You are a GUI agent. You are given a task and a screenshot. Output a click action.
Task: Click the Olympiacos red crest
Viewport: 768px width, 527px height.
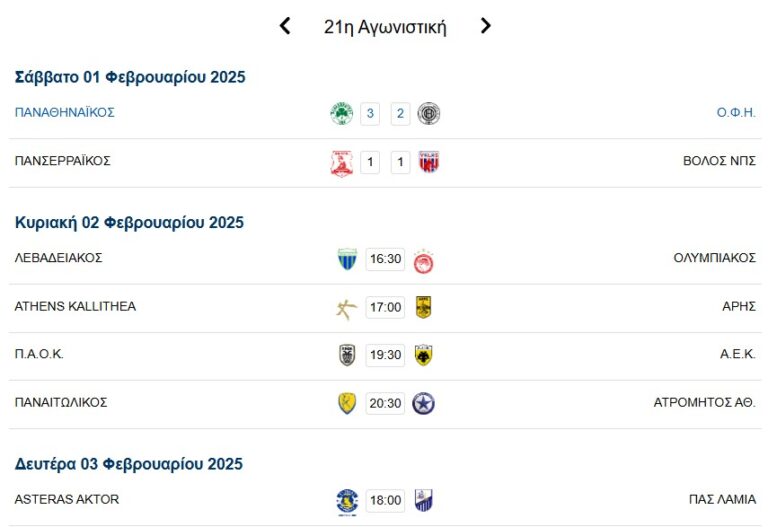point(424,260)
